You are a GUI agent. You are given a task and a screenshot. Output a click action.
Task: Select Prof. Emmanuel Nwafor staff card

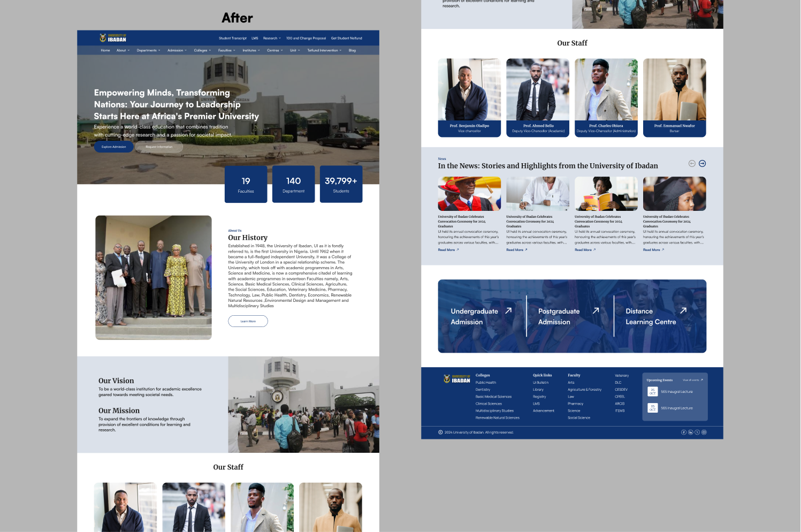pyautogui.click(x=675, y=97)
